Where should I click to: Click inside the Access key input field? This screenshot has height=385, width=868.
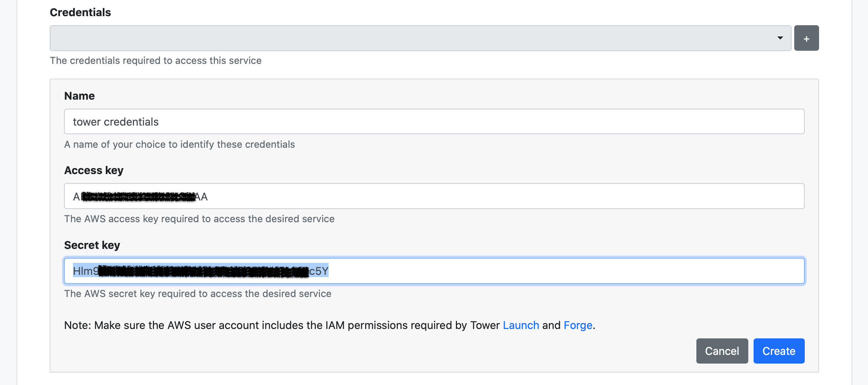pos(489,196)
